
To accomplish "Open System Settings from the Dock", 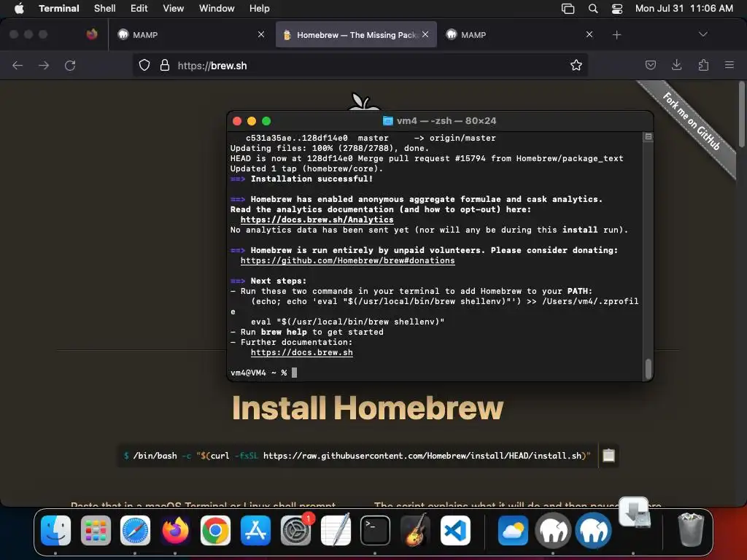I will click(x=295, y=530).
